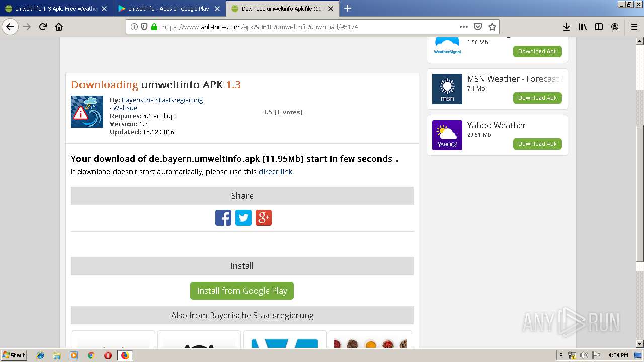Show site information icon in address bar

134,27
